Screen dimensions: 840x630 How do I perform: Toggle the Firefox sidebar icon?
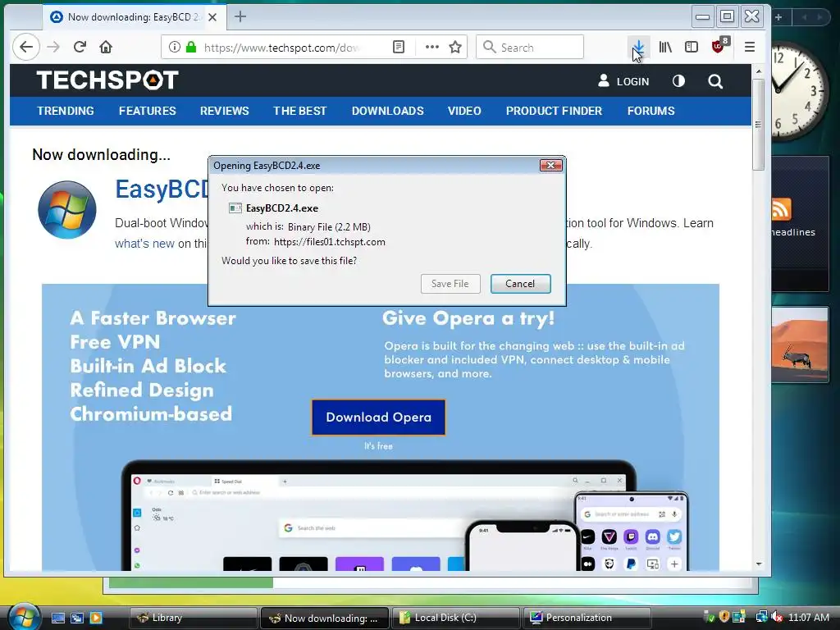point(692,47)
